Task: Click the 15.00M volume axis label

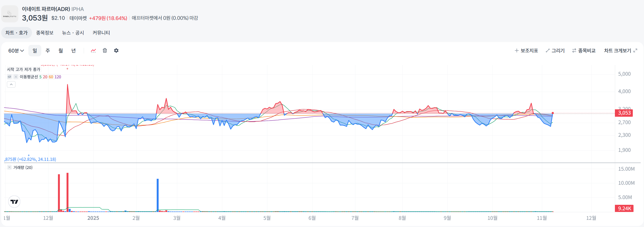Action: [x=626, y=169]
